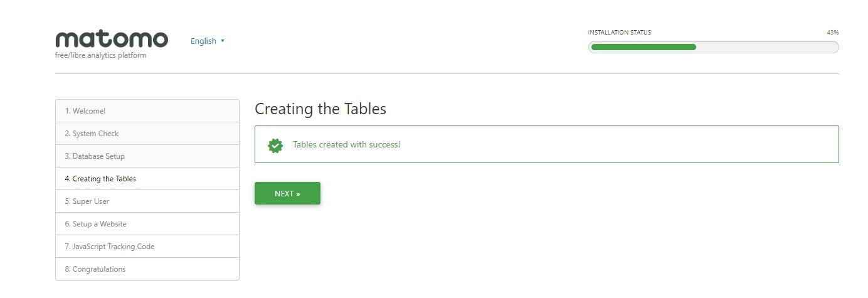Screen dimensions: 868x298
Task: Click the 43% progress percentage label
Action: coord(832,33)
